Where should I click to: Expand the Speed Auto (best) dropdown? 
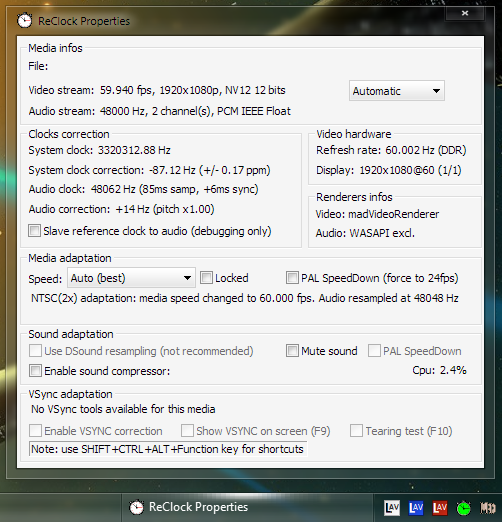pos(131,278)
